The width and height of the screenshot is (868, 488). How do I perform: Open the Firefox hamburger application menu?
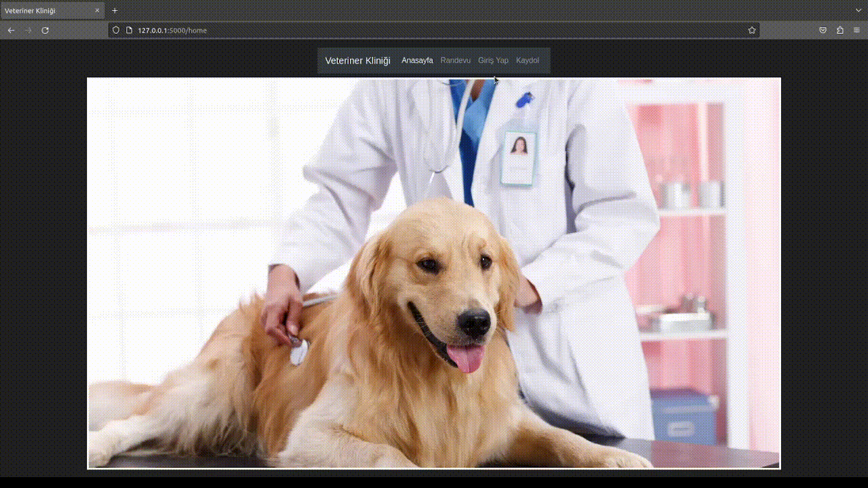click(856, 30)
